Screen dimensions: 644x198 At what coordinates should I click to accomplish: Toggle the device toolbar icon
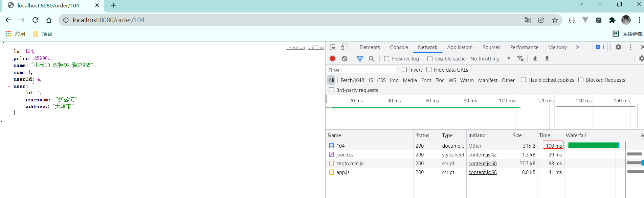[x=344, y=47]
